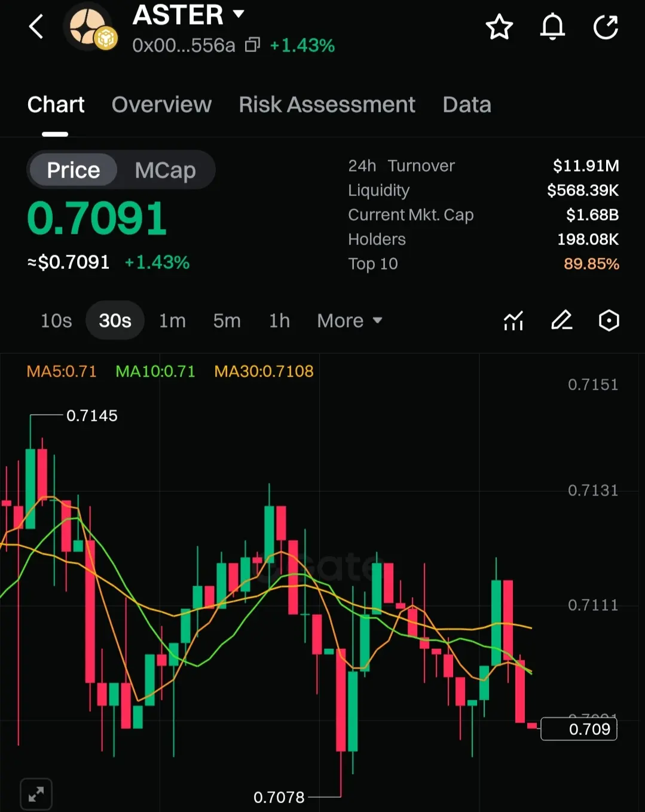
Task: Open the Risk Assessment tab
Action: click(327, 105)
